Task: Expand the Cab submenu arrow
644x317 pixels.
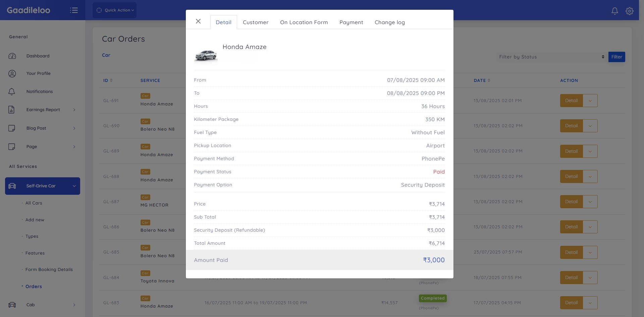Action: (x=74, y=305)
